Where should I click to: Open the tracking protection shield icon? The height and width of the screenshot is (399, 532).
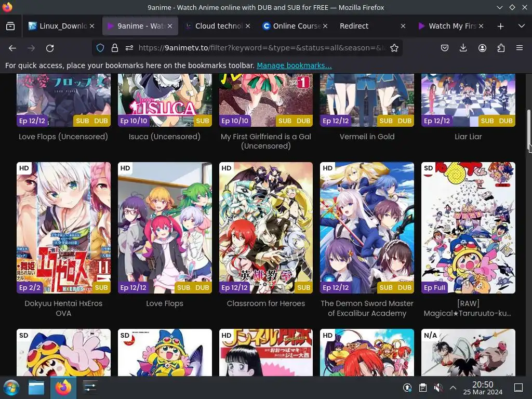(x=100, y=48)
